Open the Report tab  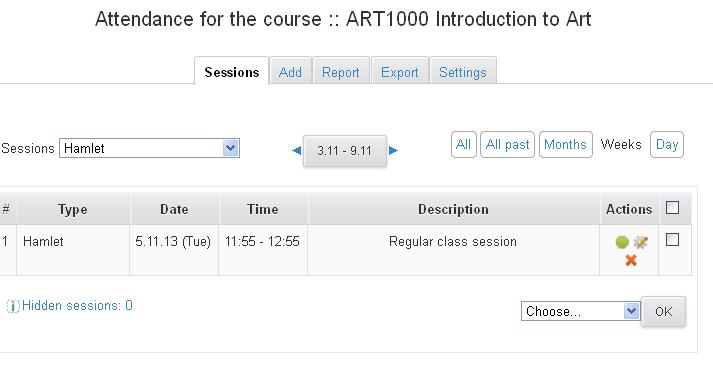pyautogui.click(x=341, y=72)
